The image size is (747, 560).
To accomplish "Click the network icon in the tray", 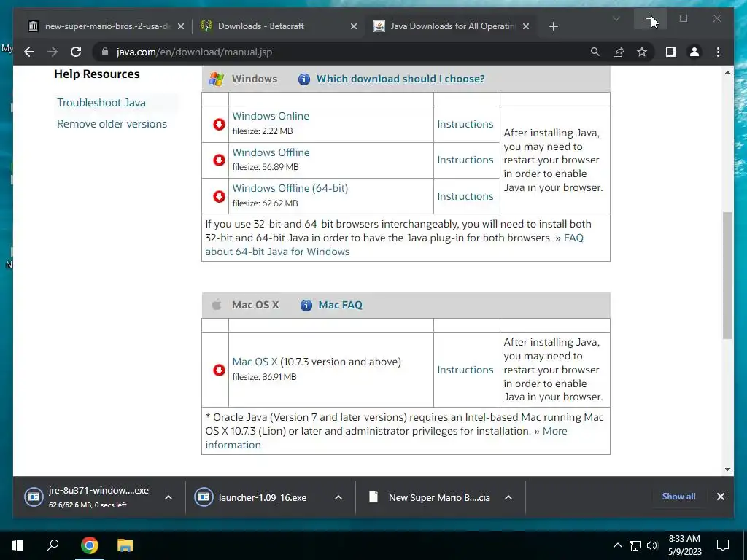I will click(635, 545).
